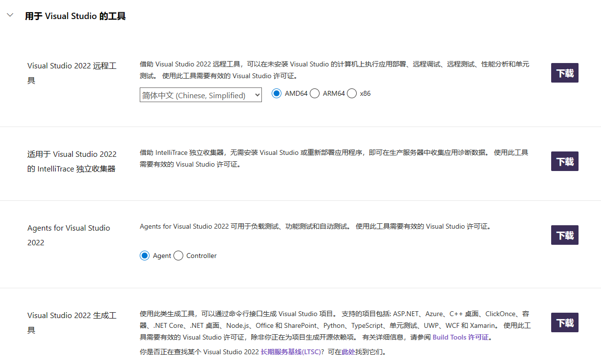Click the 适用于 Visual Studio 2022 的 IntelliTrace 独立收集器 title
601x364 pixels.
tap(72, 161)
